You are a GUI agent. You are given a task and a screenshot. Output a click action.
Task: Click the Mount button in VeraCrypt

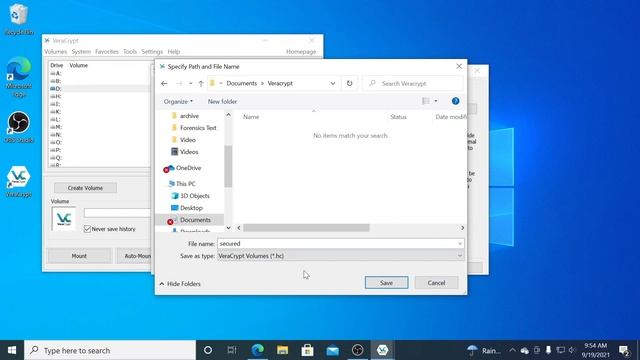[x=79, y=256]
